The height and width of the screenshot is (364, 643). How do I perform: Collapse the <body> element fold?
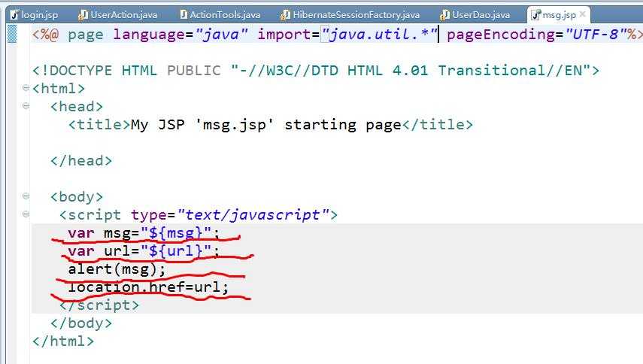26,196
